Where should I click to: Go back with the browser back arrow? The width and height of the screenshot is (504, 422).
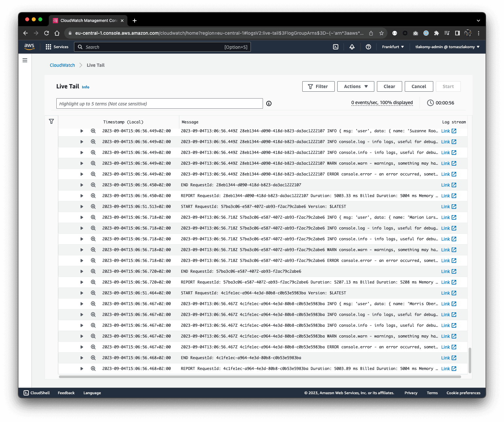pos(26,33)
